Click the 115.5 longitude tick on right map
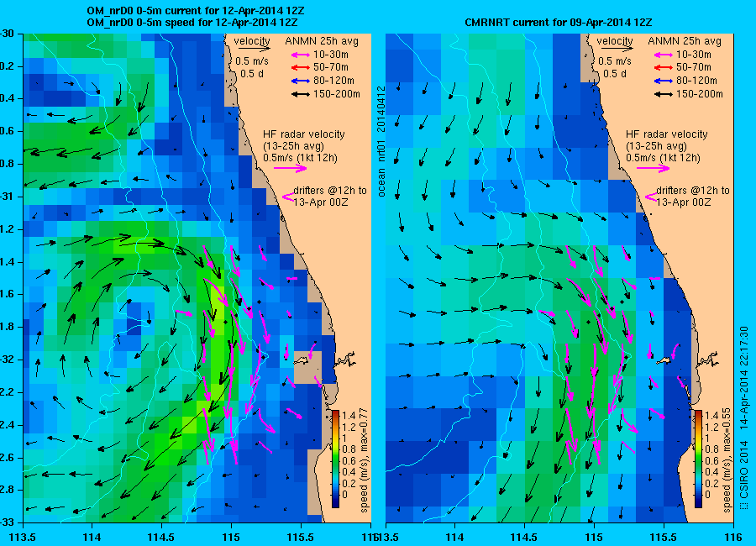This screenshot has width=756, height=546. click(x=664, y=538)
